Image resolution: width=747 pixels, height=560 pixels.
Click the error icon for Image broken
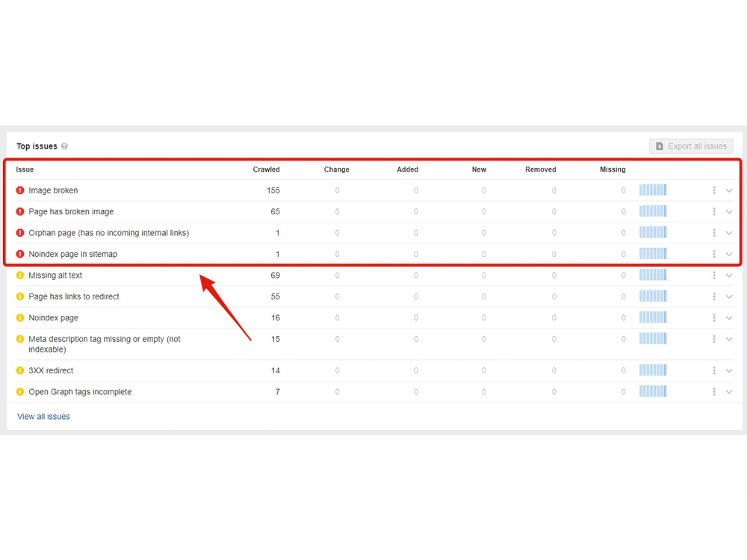pyautogui.click(x=20, y=190)
